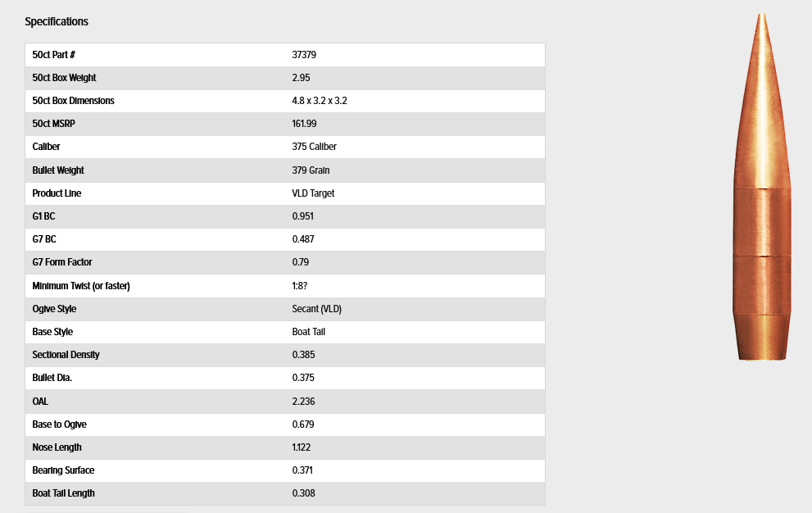The height and width of the screenshot is (513, 812).
Task: Click the OAL value 2.236
Action: click(x=303, y=402)
